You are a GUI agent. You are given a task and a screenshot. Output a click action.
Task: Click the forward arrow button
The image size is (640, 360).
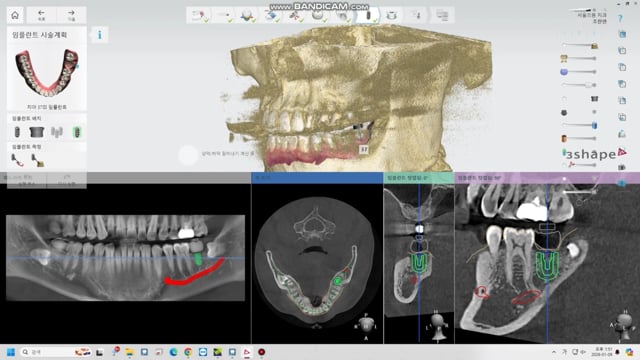[x=71, y=15]
